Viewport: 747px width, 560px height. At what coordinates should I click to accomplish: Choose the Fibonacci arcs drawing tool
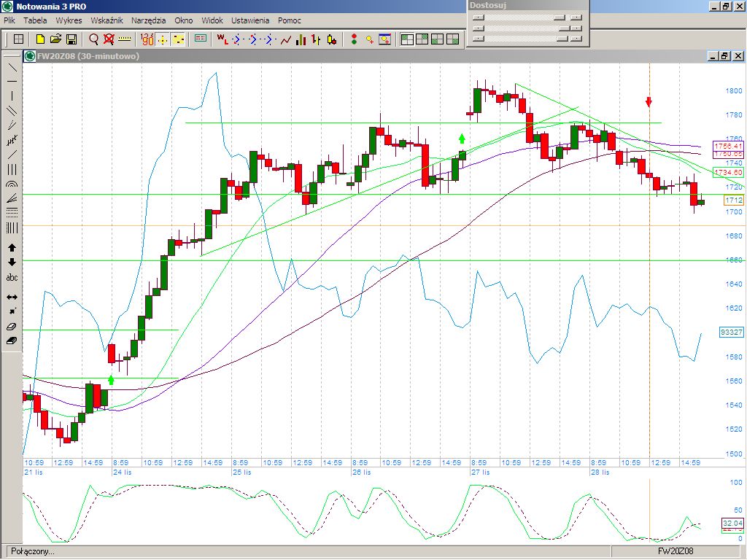pyautogui.click(x=12, y=185)
